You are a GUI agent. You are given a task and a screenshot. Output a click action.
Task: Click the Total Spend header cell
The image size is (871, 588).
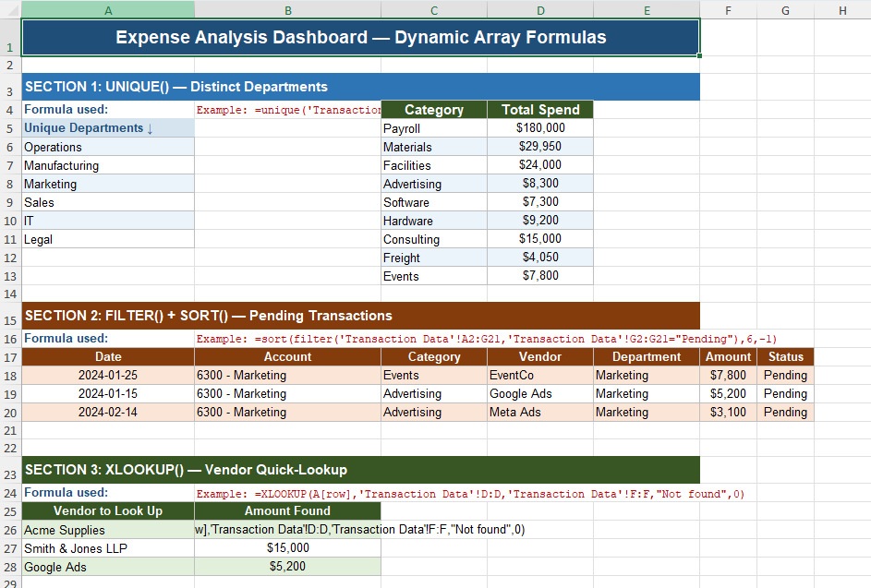coord(540,109)
